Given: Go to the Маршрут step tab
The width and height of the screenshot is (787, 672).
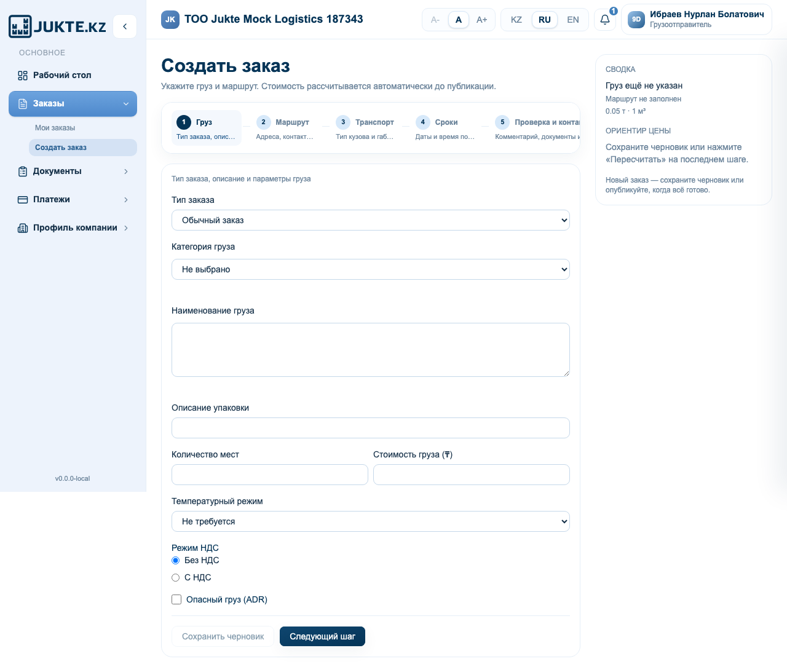Looking at the screenshot, I should (285, 128).
